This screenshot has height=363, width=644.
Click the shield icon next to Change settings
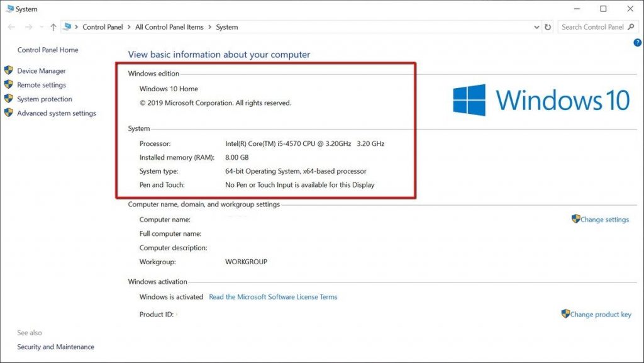[575, 219]
